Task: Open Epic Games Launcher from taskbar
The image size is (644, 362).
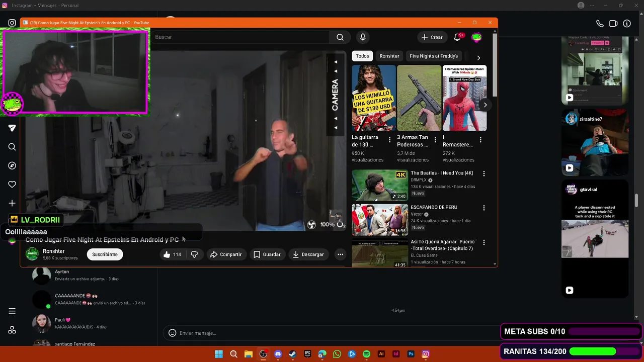Action: (307, 354)
